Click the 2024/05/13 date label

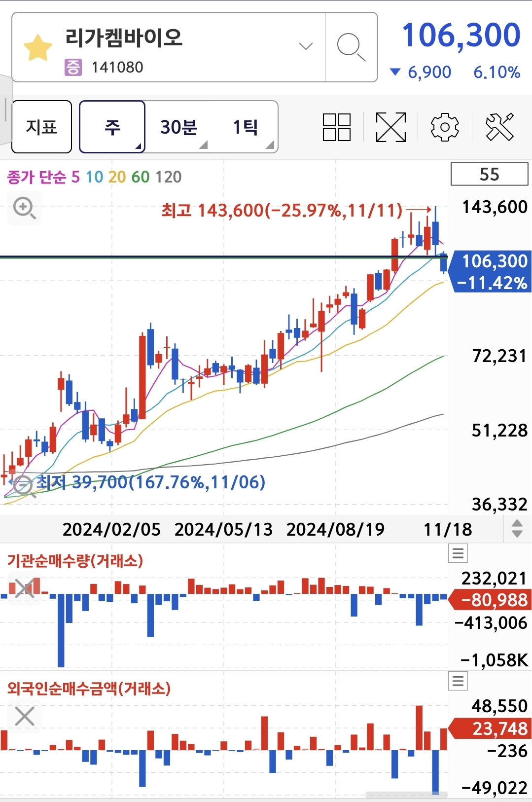pyautogui.click(x=223, y=529)
